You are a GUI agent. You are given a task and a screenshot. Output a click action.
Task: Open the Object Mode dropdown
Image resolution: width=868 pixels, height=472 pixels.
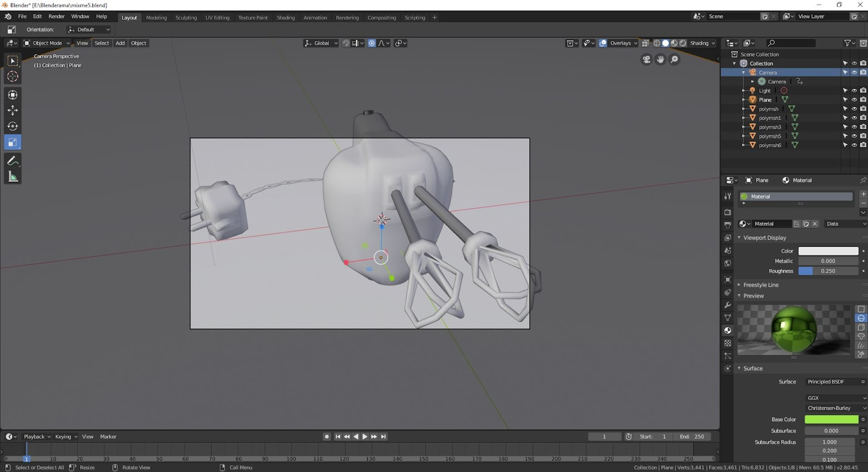46,43
